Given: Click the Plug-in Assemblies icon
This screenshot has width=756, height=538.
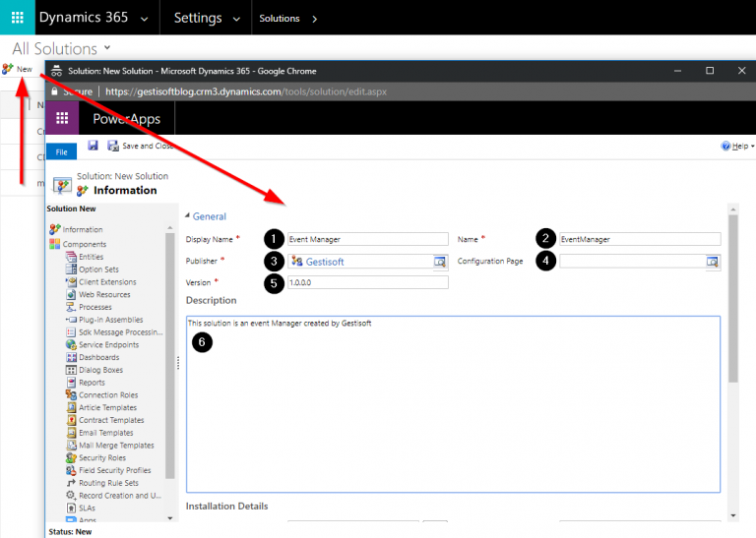Looking at the screenshot, I should click(x=71, y=320).
